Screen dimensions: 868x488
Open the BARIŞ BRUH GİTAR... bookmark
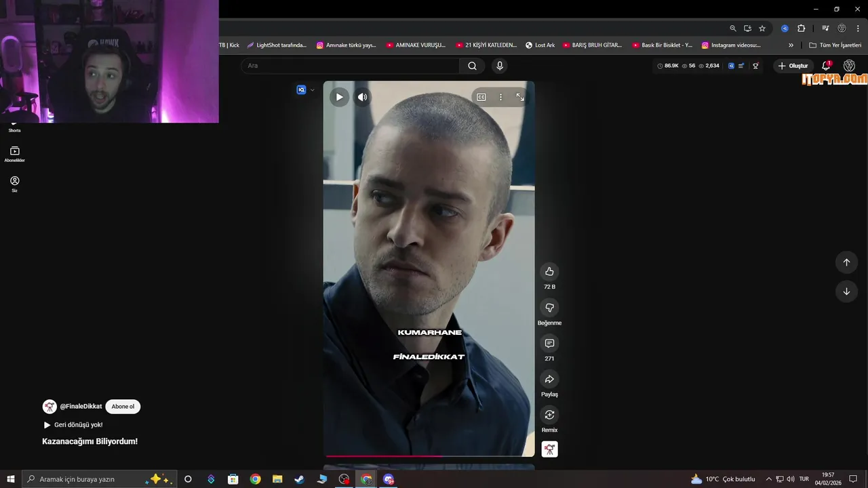(x=593, y=45)
